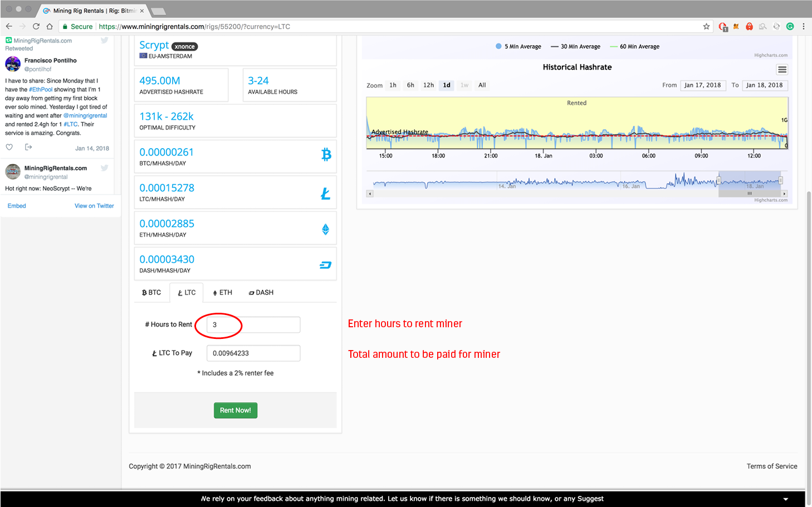This screenshot has width=812, height=507.
Task: Click the Francisco Pontilho tweet author name
Action: pos(51,61)
